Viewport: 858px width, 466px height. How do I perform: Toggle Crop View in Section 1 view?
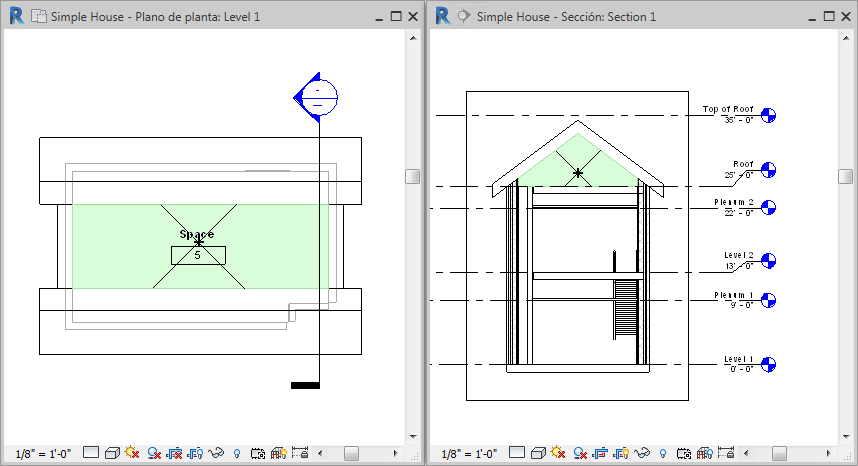(601, 453)
